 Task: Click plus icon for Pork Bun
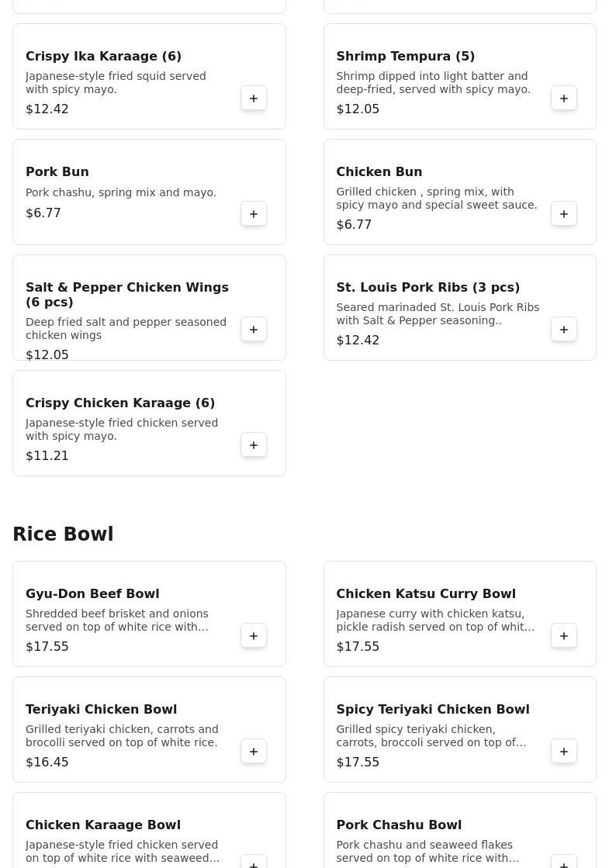254,214
